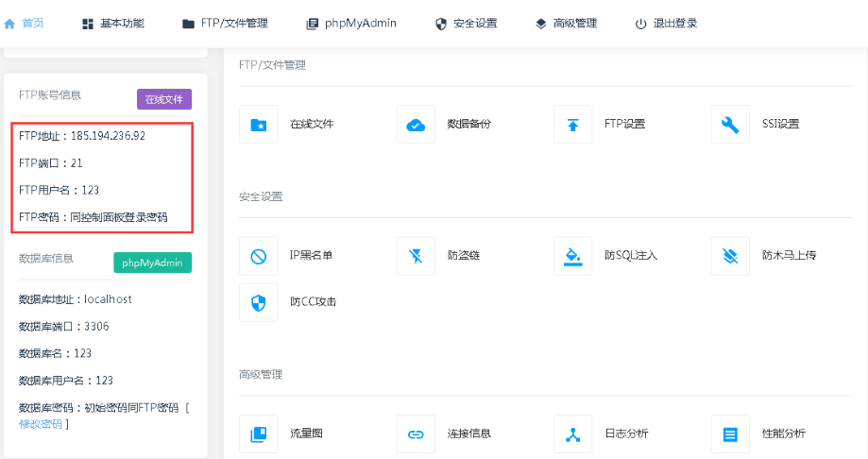The height and width of the screenshot is (459, 868).
Task: Click the FTP address 185.194.236.92
Action: click(108, 136)
